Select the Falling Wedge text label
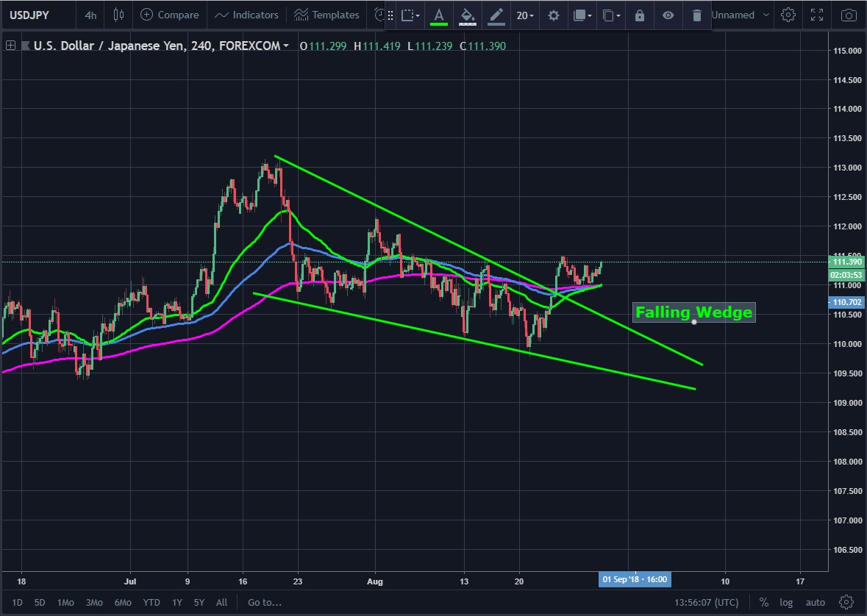The width and height of the screenshot is (867, 616). click(x=693, y=312)
